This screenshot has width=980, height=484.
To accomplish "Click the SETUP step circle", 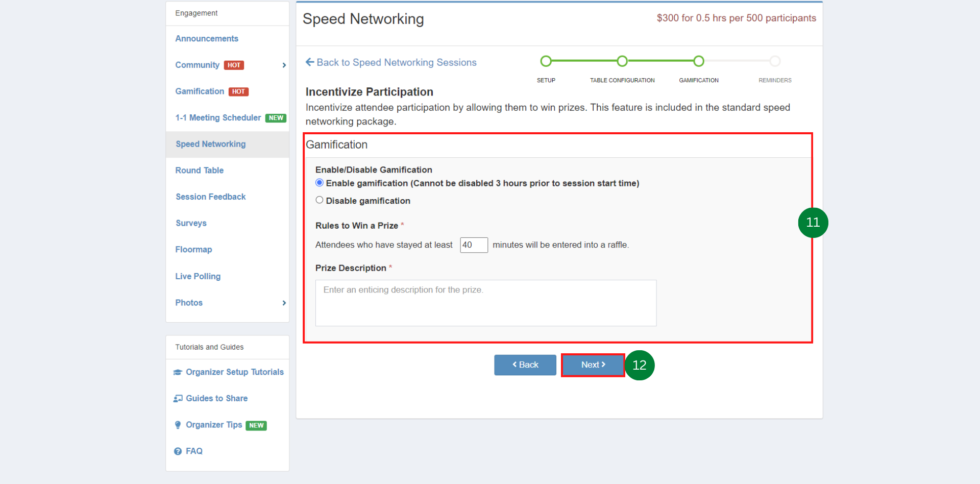I will 546,61.
